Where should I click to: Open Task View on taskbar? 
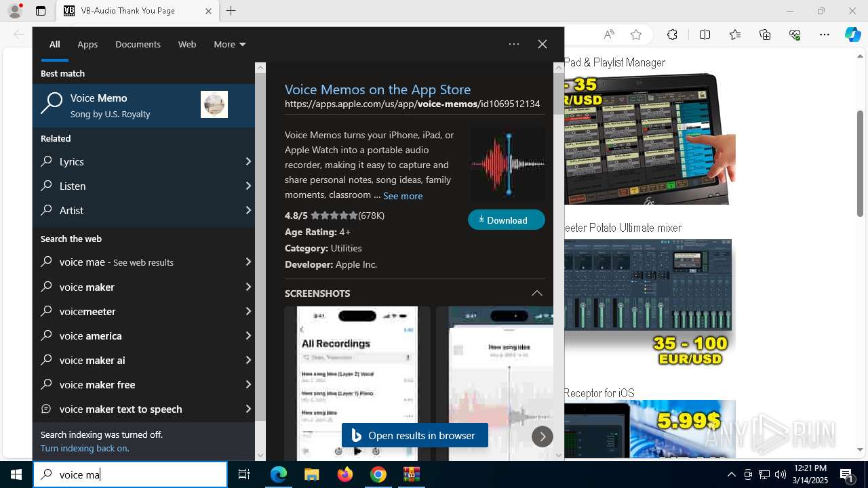pos(244,474)
